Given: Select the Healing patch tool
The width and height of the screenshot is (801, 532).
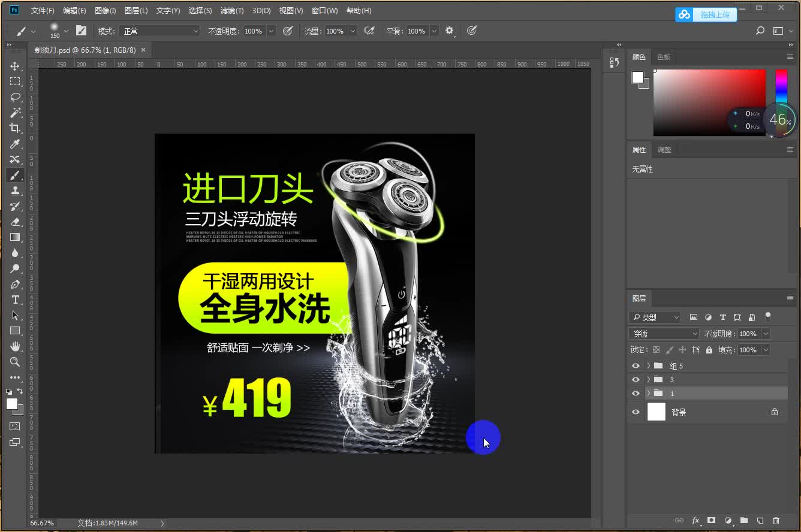Looking at the screenshot, I should (15, 159).
